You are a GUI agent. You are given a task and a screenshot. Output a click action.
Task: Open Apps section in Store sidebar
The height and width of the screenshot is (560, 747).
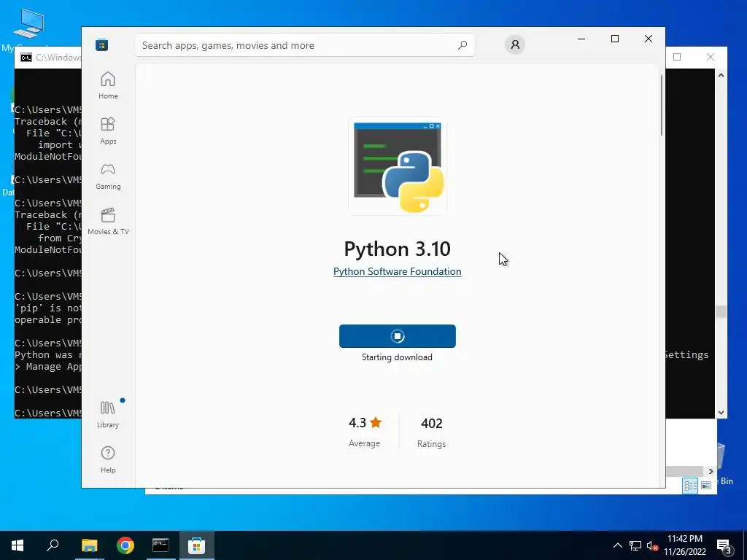click(108, 131)
